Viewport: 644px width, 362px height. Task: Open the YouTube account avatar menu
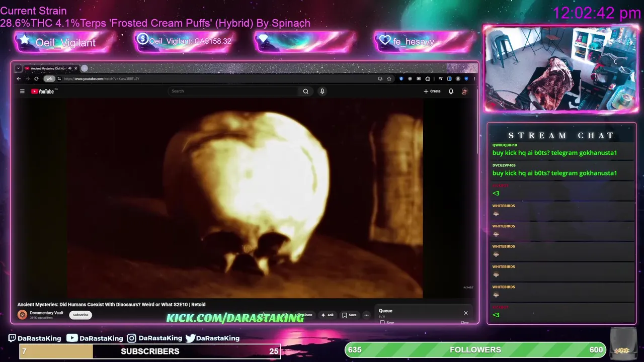(464, 91)
